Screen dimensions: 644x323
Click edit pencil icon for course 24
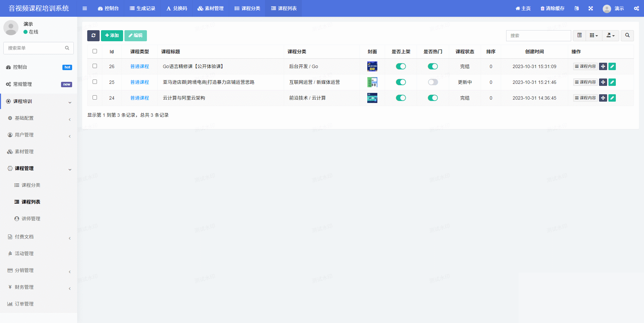[612, 98]
